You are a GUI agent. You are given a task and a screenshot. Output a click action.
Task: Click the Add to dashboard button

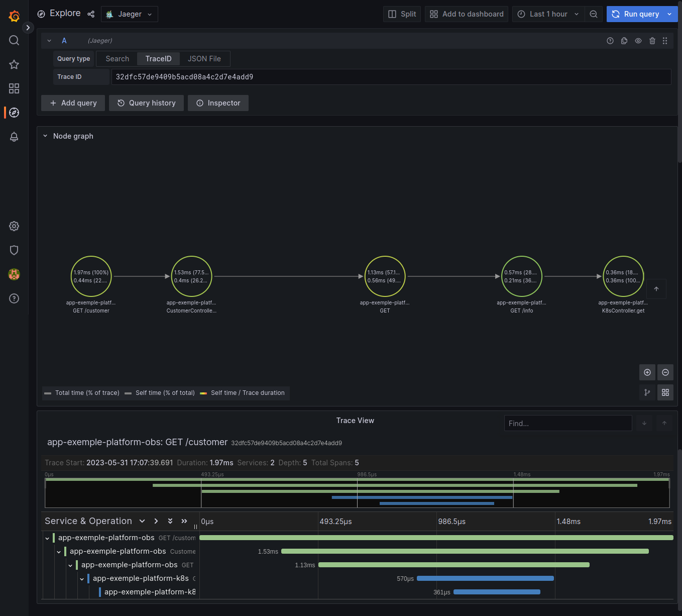coord(467,14)
